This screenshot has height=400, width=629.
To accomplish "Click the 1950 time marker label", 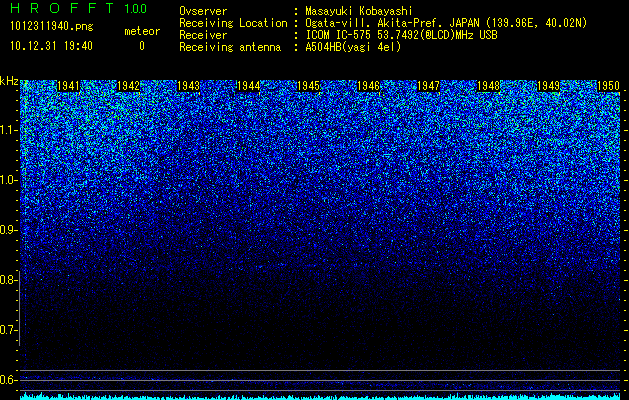I will click(609, 86).
